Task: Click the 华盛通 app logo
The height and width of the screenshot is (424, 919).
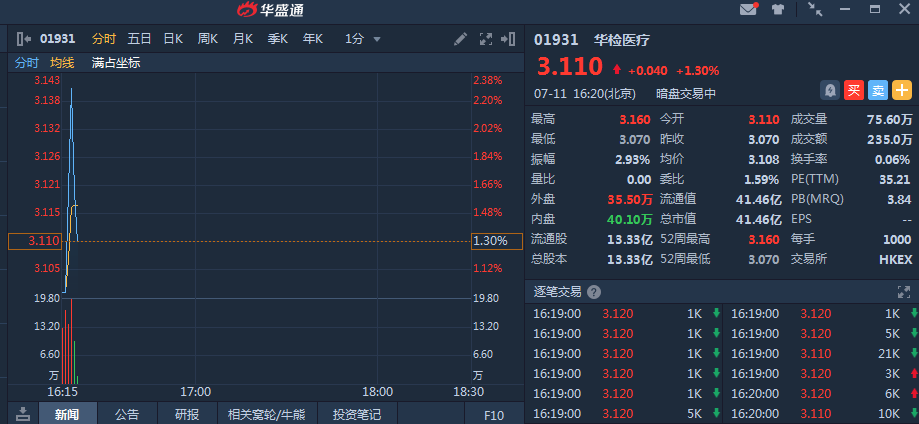Action: click(270, 9)
